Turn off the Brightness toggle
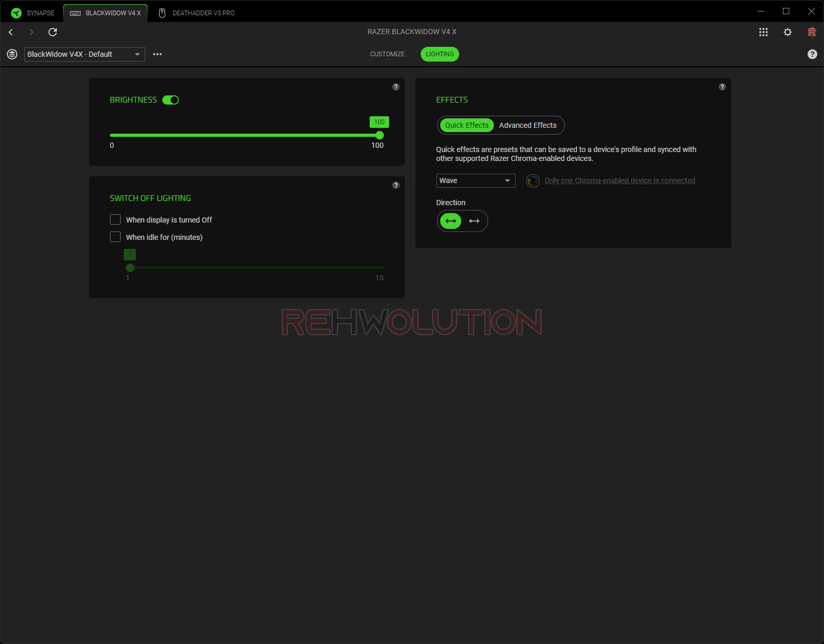 [171, 100]
